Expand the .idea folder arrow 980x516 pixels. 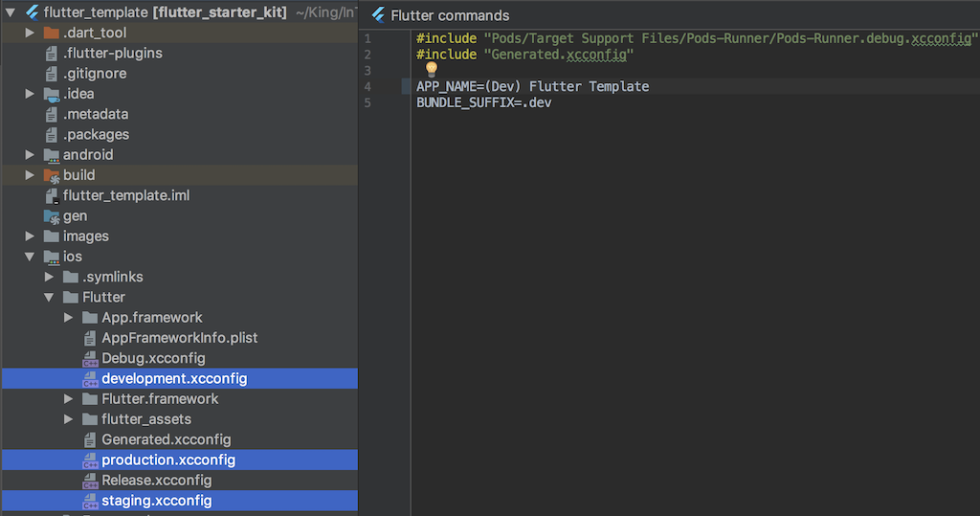[x=30, y=94]
